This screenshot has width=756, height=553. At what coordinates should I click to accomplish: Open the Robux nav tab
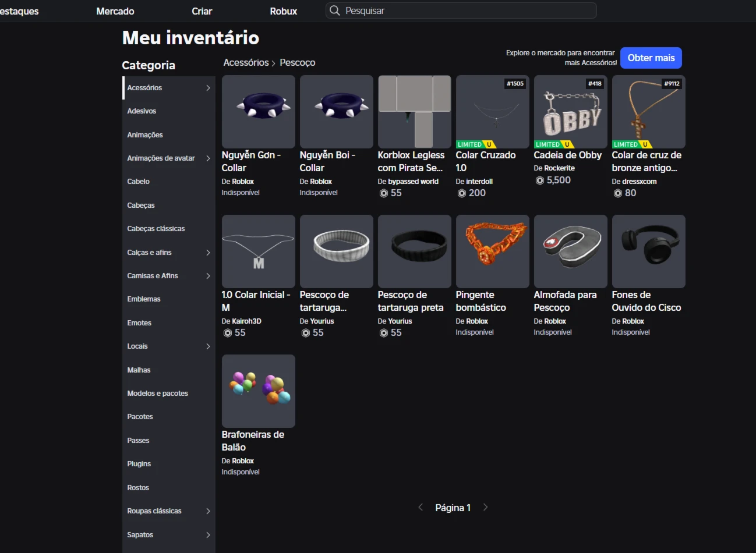[284, 11]
